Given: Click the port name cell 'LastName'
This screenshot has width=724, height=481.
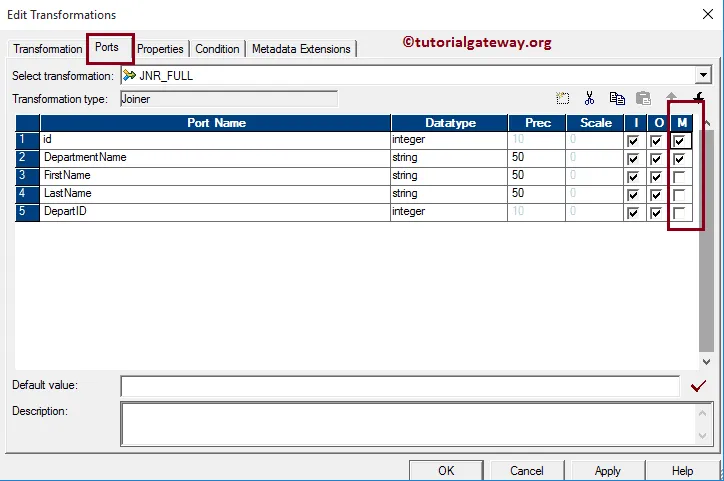Looking at the screenshot, I should [216, 194].
